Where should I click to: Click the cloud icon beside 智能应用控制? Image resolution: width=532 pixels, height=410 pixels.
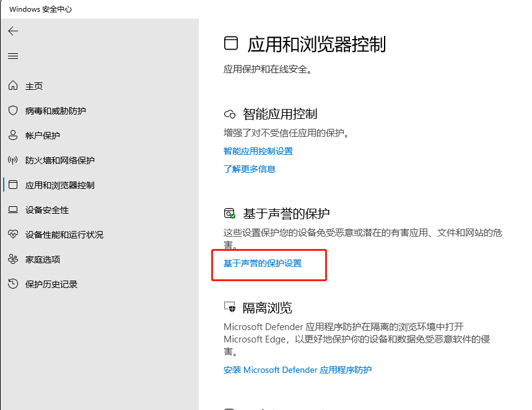(x=230, y=114)
